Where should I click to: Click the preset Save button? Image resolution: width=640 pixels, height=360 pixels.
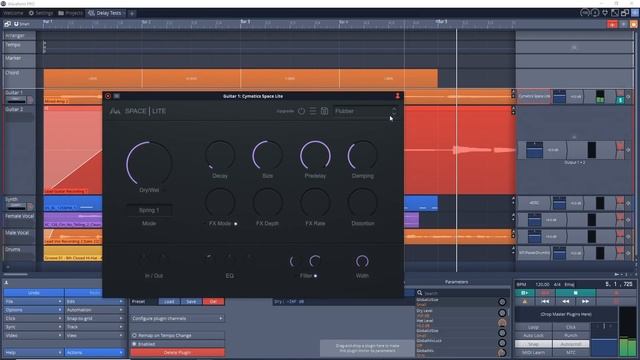(x=191, y=302)
